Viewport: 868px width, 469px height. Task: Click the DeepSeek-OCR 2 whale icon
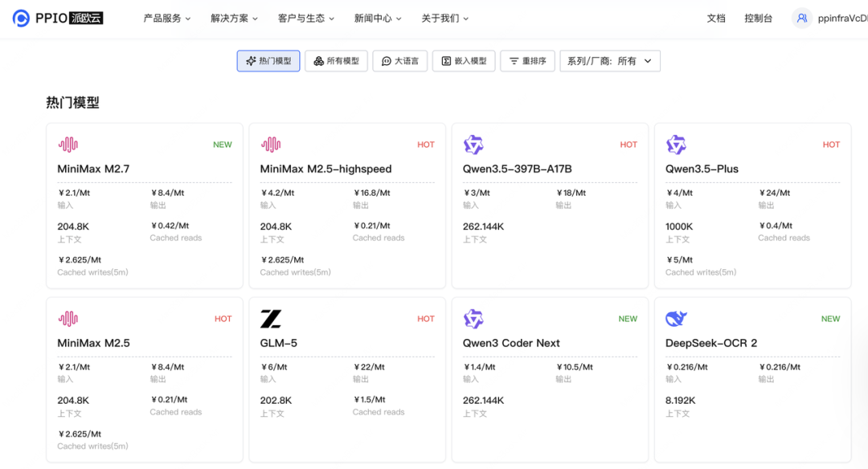(676, 319)
